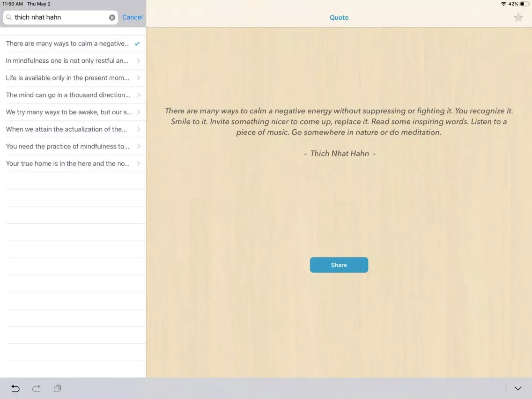Open chevron for 'Your true home' quote
Screen dimensions: 532x399
[x=138, y=163]
